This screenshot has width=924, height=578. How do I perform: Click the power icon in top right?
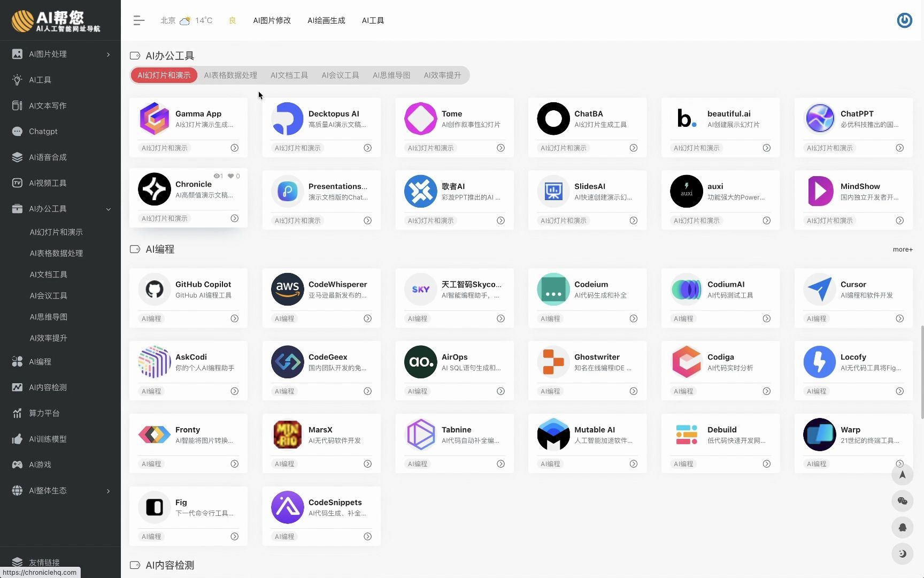coord(904,20)
